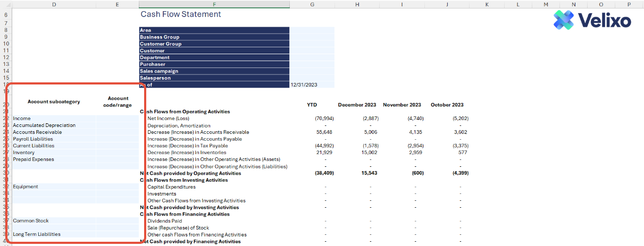
Task: Click the Equipment subcategory cell
Action: 54,186
